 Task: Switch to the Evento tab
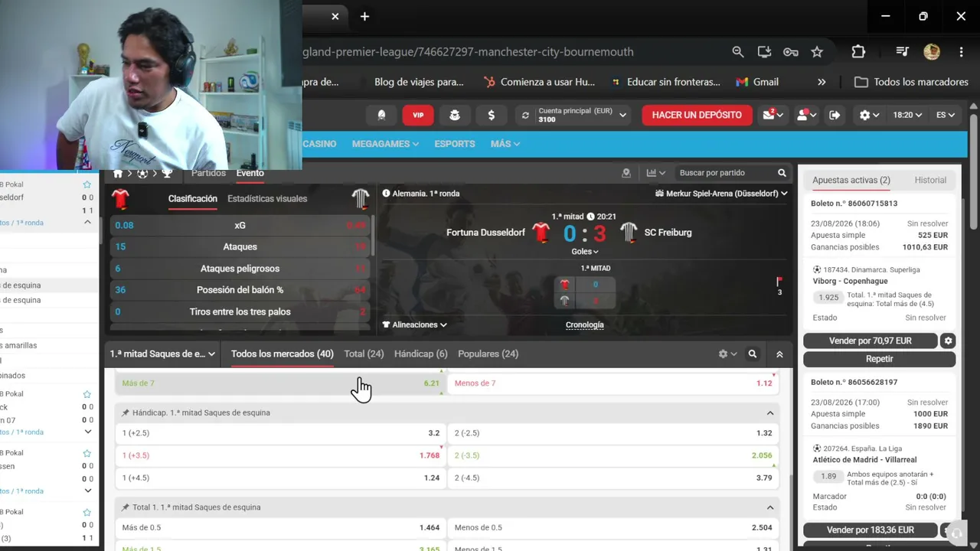coord(250,173)
